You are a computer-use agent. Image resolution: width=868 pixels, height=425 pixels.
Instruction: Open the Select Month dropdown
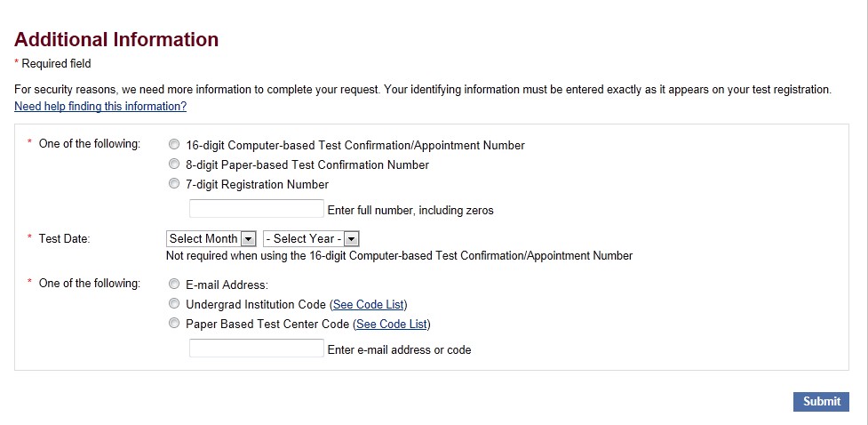click(x=211, y=238)
